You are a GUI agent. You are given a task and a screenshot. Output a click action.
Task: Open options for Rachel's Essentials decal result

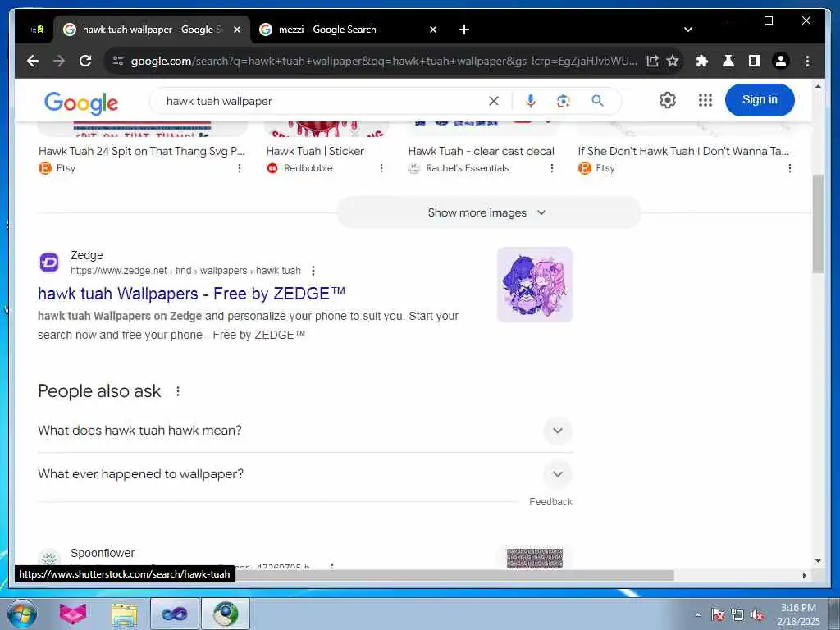pyautogui.click(x=552, y=168)
